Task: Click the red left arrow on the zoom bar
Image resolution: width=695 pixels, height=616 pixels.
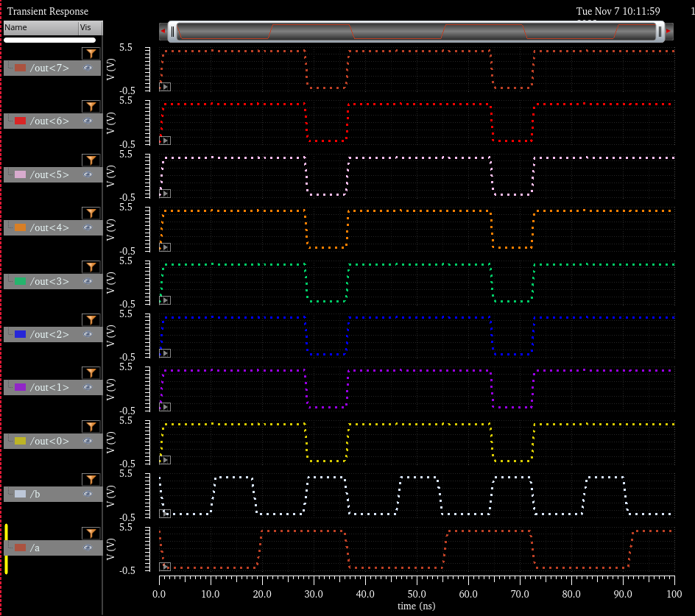Action: point(162,31)
